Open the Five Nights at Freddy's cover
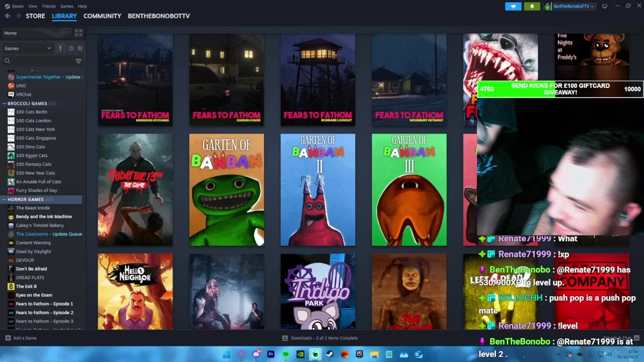 click(x=592, y=56)
